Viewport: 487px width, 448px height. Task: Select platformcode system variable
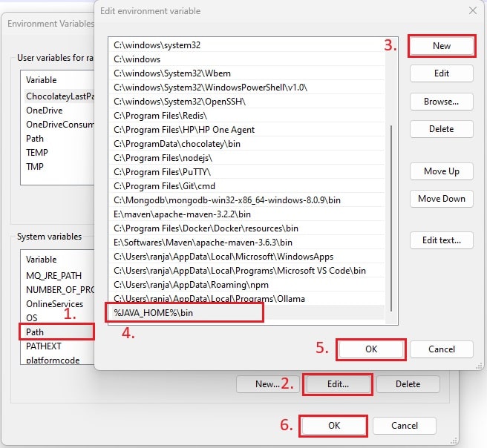[57, 360]
